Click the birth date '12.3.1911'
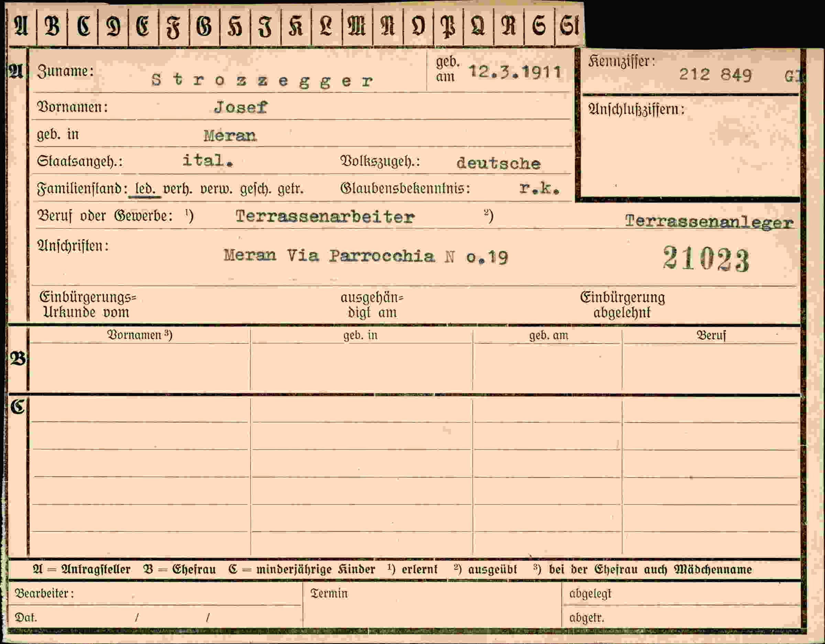Screen dimensions: 825x644 [515, 71]
